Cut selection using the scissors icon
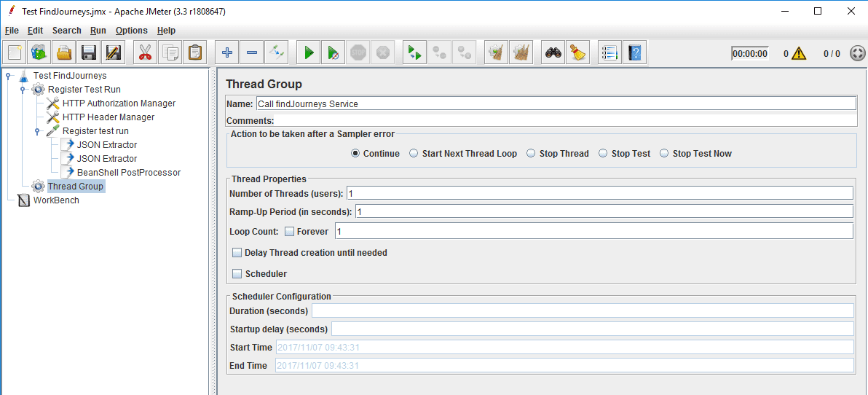The width and height of the screenshot is (868, 395). click(x=145, y=53)
